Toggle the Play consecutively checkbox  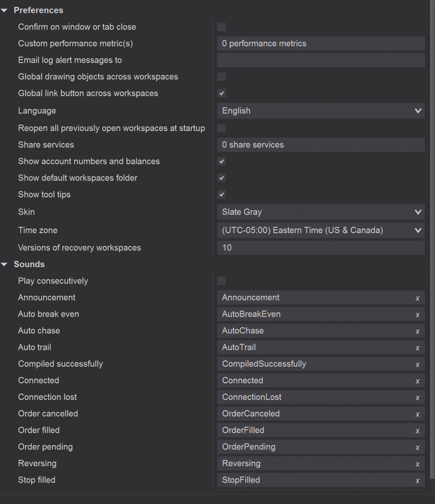point(221,281)
